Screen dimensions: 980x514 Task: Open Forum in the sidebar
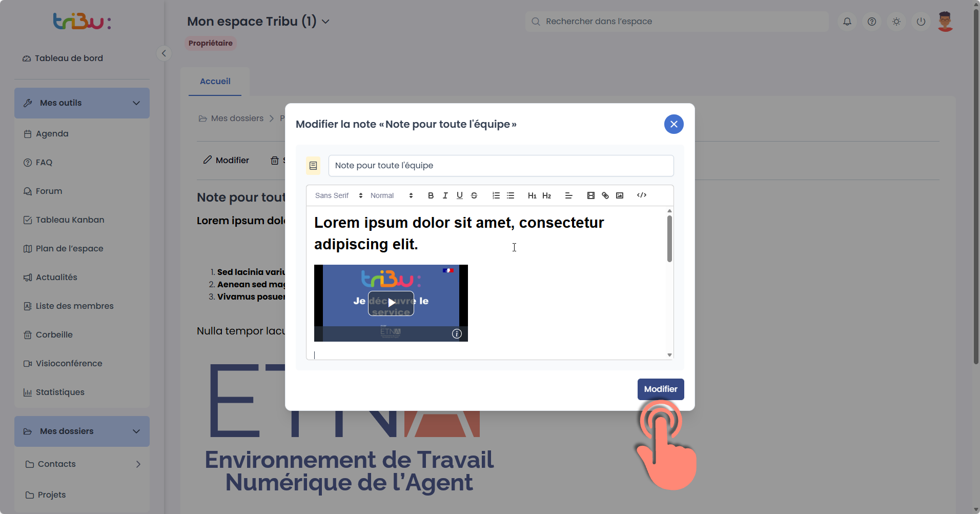(x=43, y=191)
